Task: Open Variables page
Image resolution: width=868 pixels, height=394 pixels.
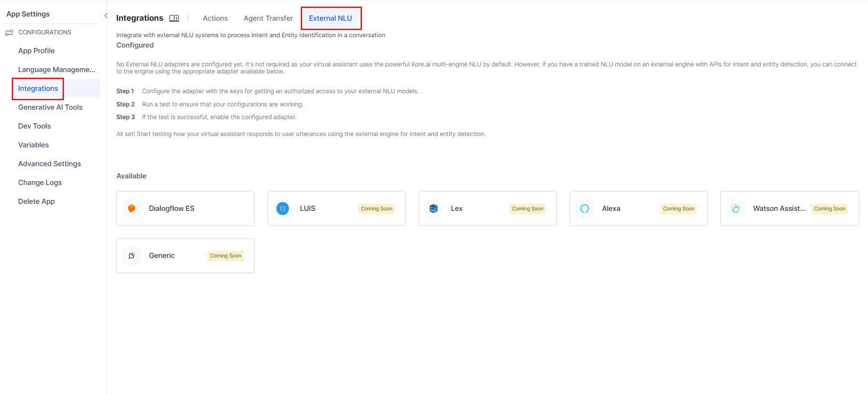Action: 33,145
